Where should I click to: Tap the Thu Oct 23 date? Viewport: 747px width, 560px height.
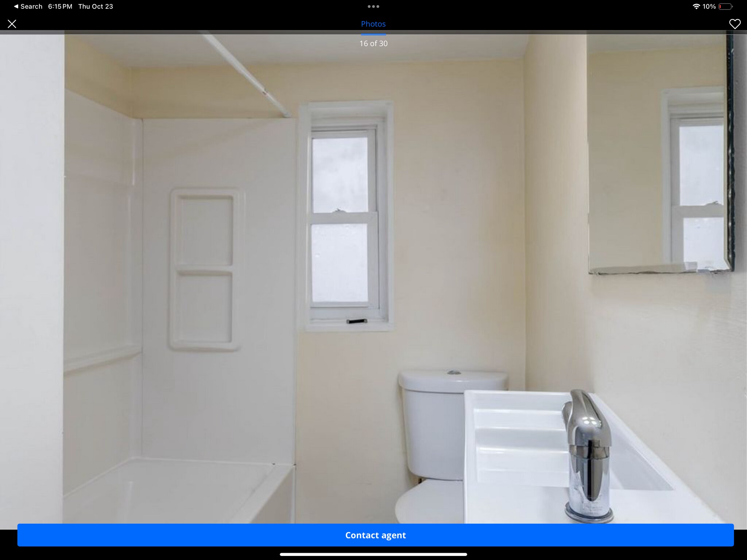96,7
